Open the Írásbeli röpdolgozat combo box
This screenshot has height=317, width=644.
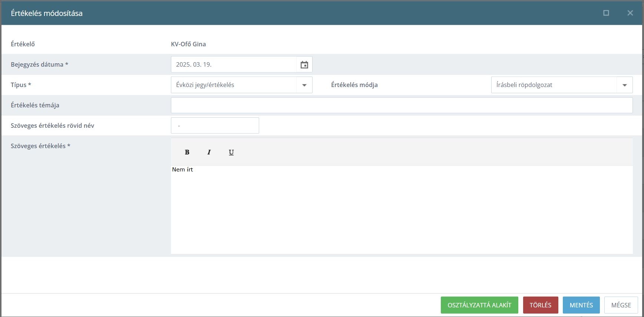click(562, 85)
